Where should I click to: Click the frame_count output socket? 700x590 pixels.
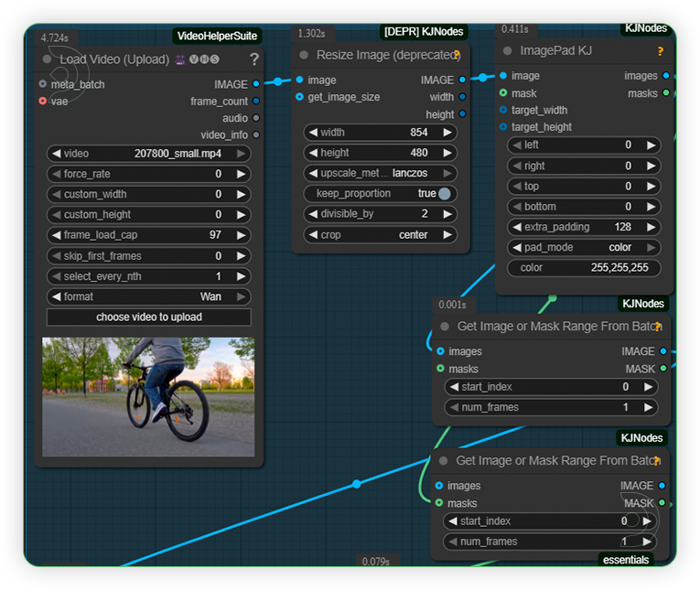pyautogui.click(x=256, y=101)
